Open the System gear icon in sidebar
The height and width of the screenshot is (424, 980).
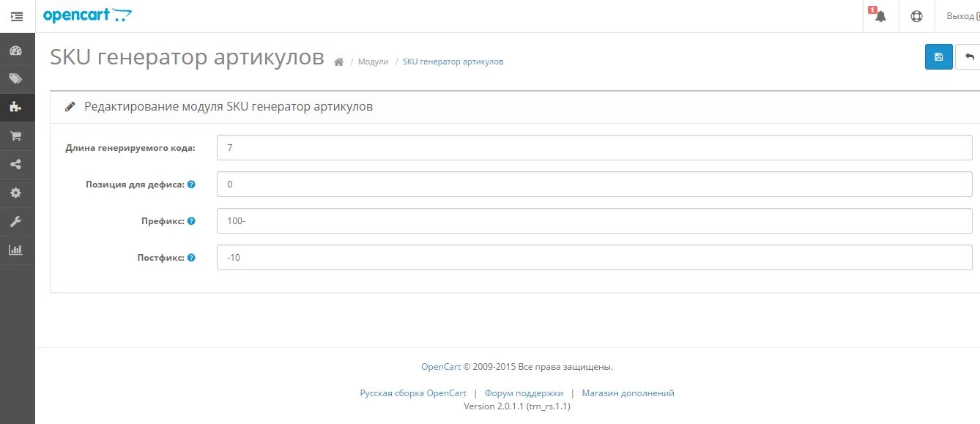(x=16, y=193)
